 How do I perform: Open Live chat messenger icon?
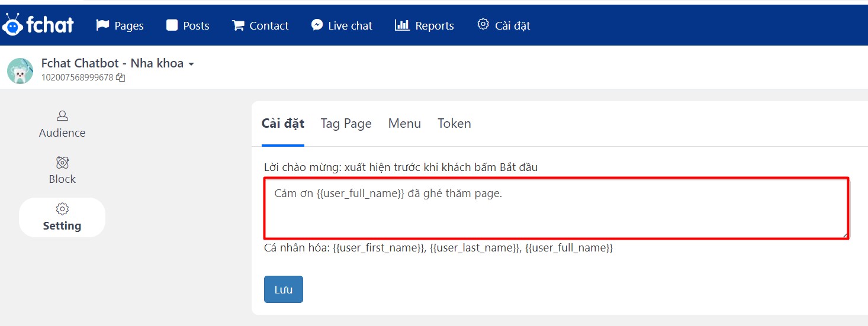click(342, 25)
